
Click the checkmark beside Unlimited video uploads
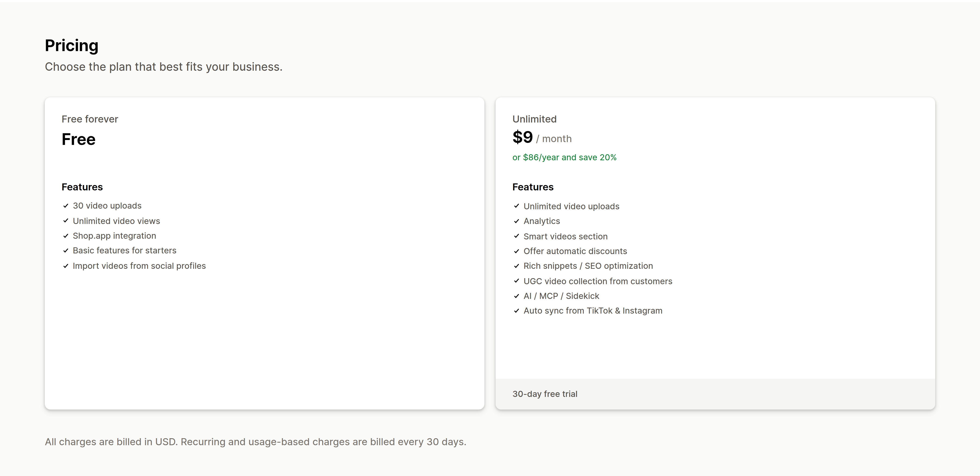(x=517, y=206)
